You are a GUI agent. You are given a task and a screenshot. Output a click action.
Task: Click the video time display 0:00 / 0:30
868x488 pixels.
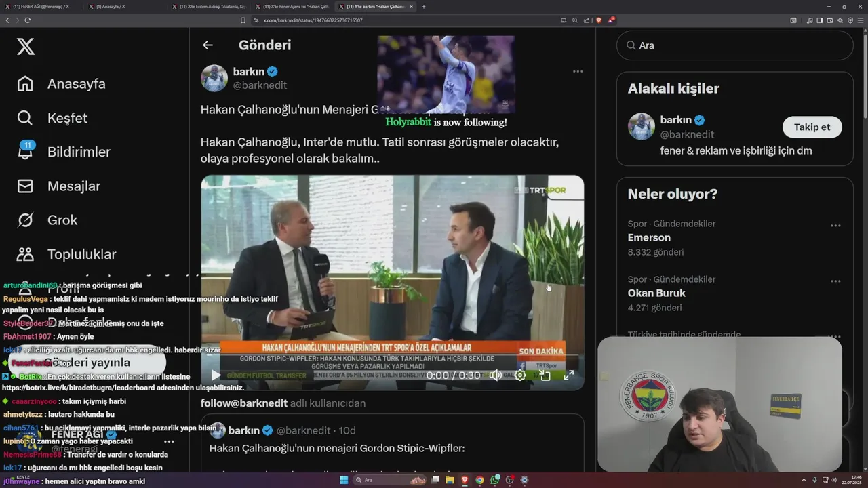click(x=454, y=375)
